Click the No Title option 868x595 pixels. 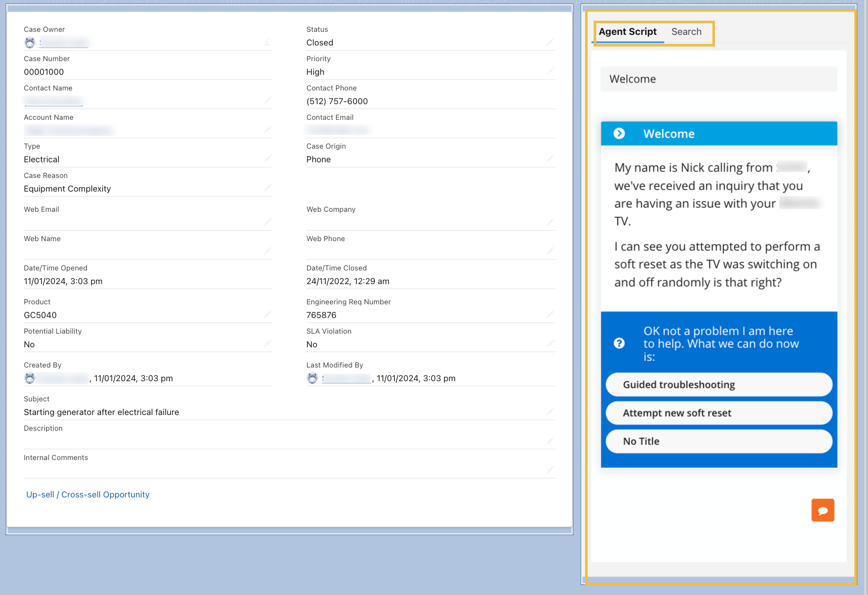click(718, 441)
